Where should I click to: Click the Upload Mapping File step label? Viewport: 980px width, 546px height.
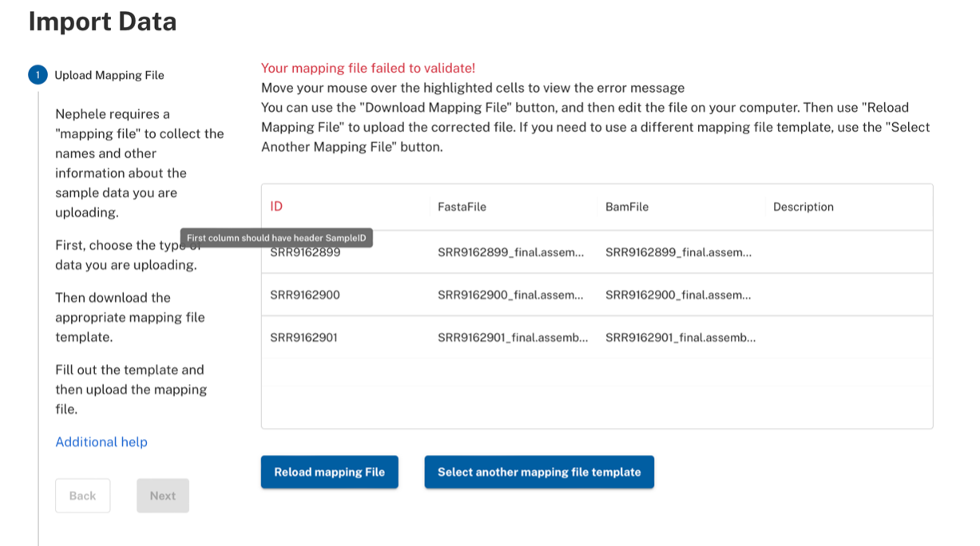tap(109, 75)
